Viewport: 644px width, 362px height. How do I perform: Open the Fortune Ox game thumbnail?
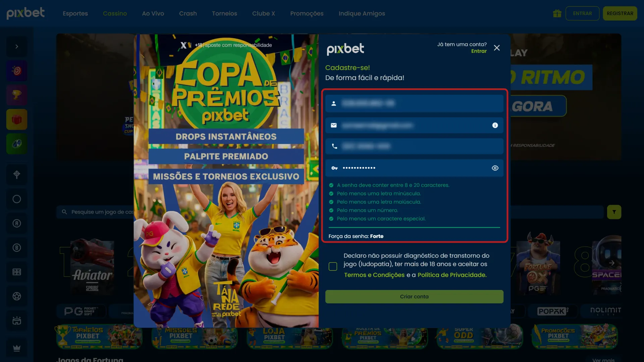tap(538, 264)
